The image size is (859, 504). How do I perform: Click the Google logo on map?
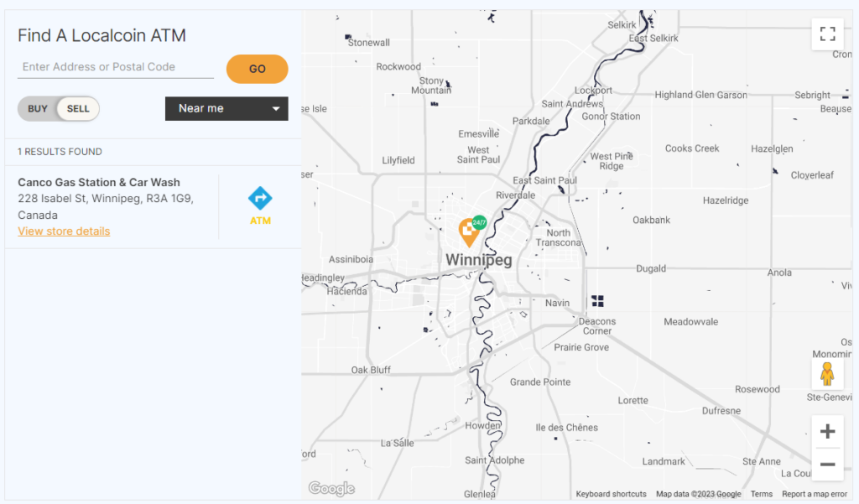[331, 488]
